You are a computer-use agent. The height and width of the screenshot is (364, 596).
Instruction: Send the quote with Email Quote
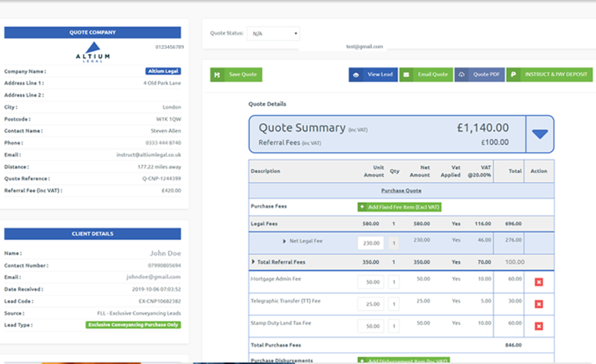[x=426, y=75]
